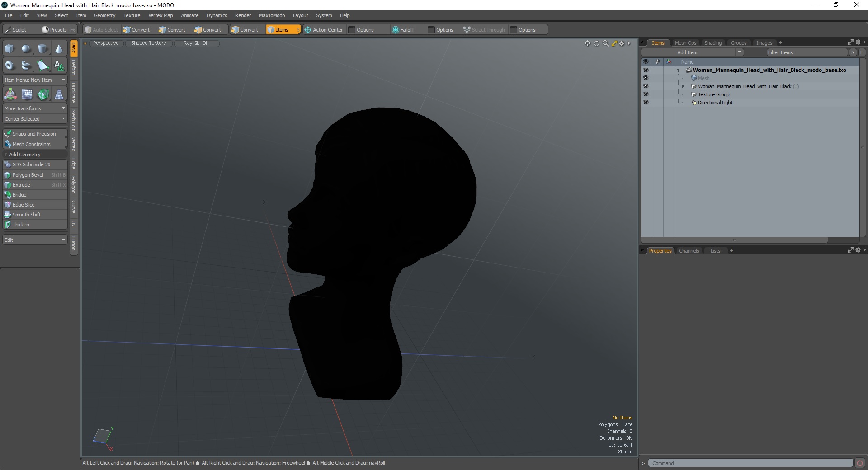Open the Center Selected dropdown
Screen dimensions: 868x470
[x=35, y=119]
